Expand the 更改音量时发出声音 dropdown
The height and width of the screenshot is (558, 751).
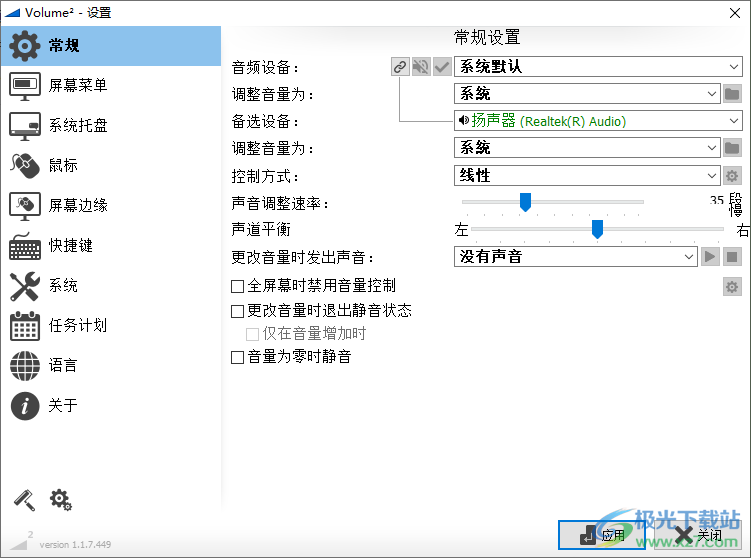(575, 257)
